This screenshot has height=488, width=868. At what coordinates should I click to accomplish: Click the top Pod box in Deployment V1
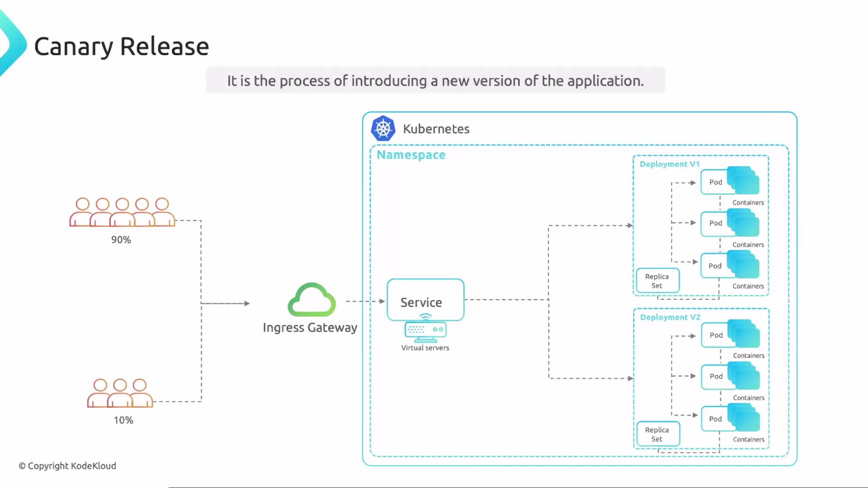[715, 182]
